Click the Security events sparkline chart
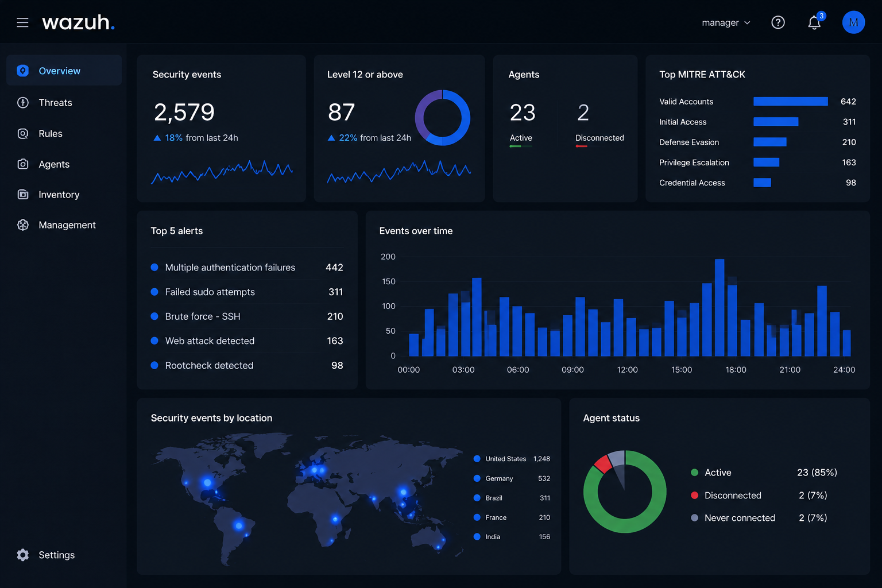Screen dimensions: 882x588 (222, 172)
